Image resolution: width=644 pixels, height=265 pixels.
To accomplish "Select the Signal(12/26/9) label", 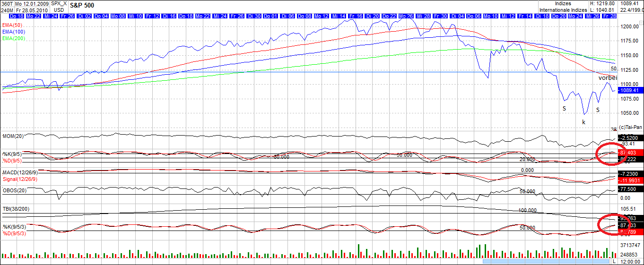I will point(20,179).
